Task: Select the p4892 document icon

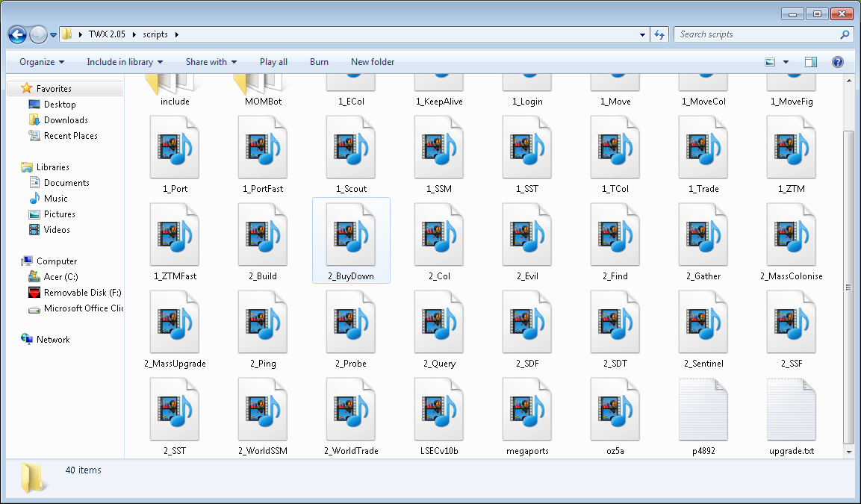Action: (703, 409)
